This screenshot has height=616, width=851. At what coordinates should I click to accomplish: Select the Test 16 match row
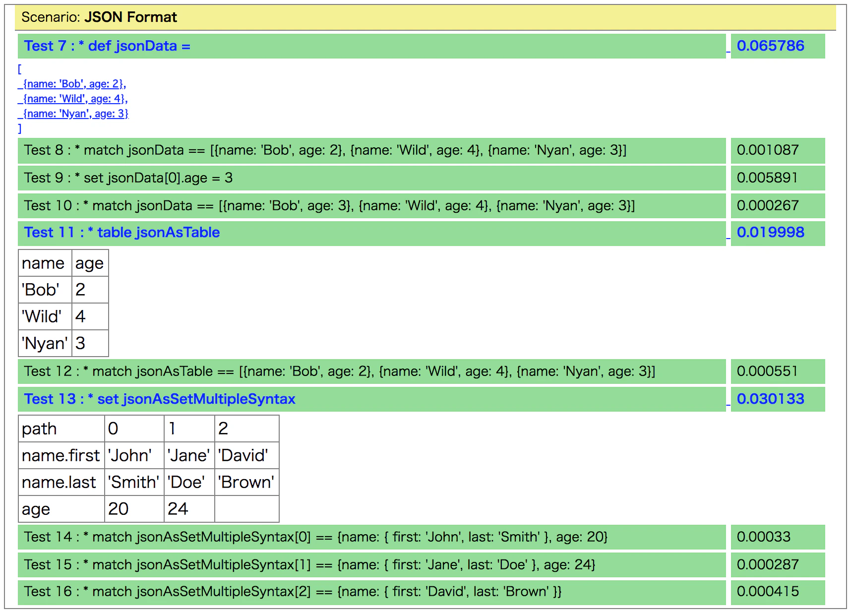pos(372,592)
